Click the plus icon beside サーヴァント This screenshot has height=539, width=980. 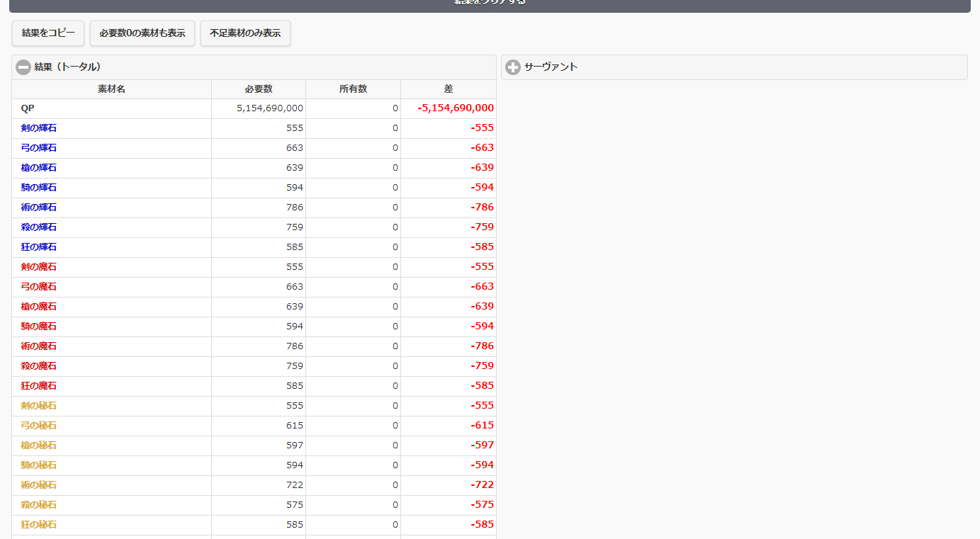point(513,67)
